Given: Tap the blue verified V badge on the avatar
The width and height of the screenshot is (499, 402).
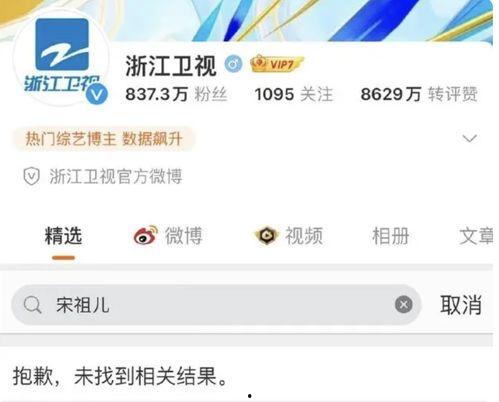Looking at the screenshot, I should (97, 95).
